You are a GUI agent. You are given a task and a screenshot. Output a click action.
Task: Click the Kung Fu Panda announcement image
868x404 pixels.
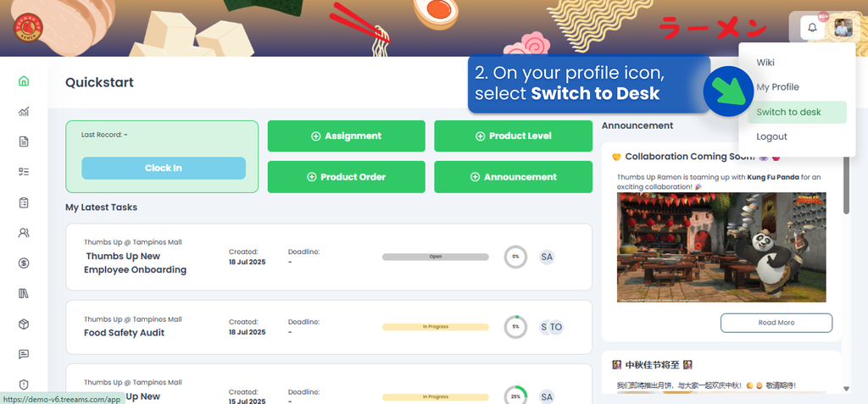[721, 247]
